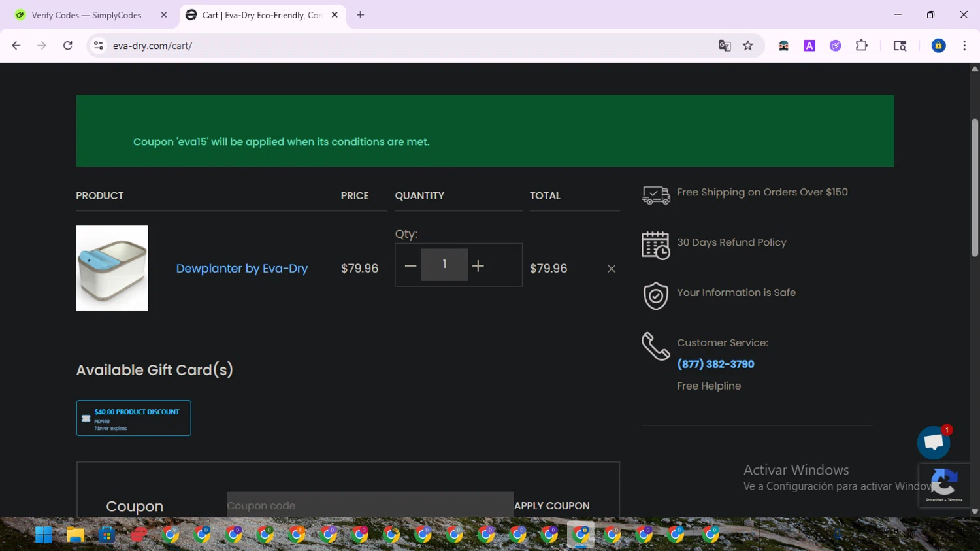The image size is (980, 551).
Task: Minimize the Chrome window
Action: point(898,14)
